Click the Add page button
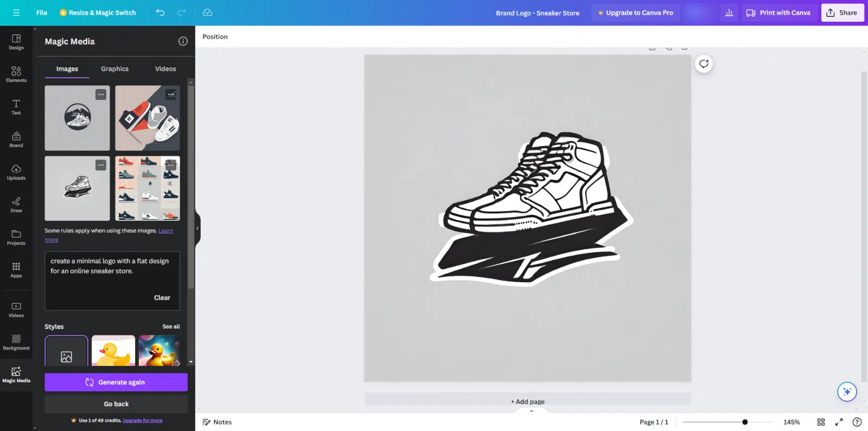 [x=528, y=401]
